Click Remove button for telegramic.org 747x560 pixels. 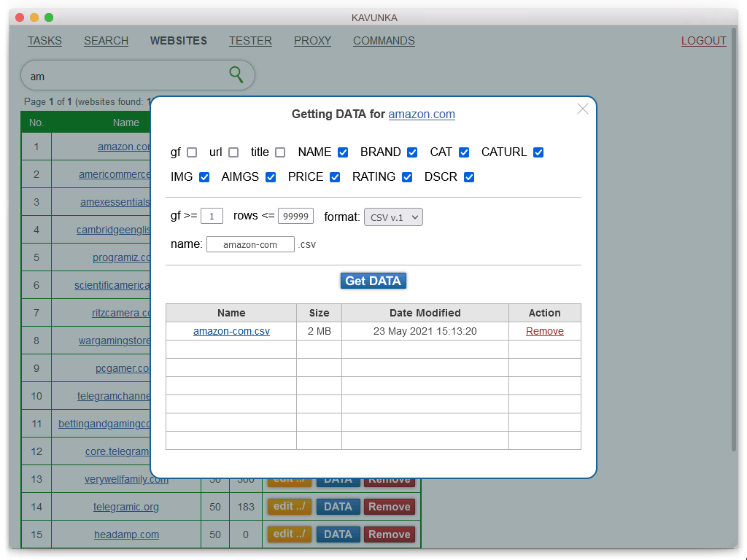click(x=390, y=507)
